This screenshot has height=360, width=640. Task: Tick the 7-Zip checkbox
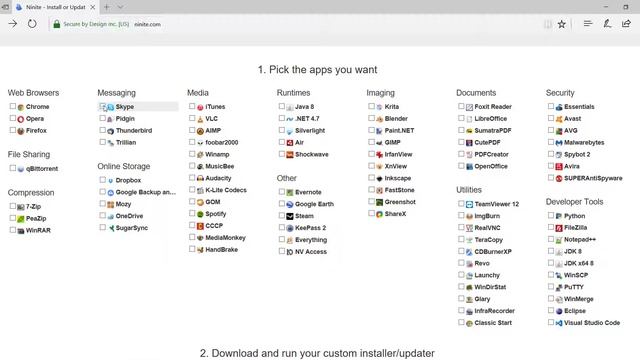(x=13, y=206)
